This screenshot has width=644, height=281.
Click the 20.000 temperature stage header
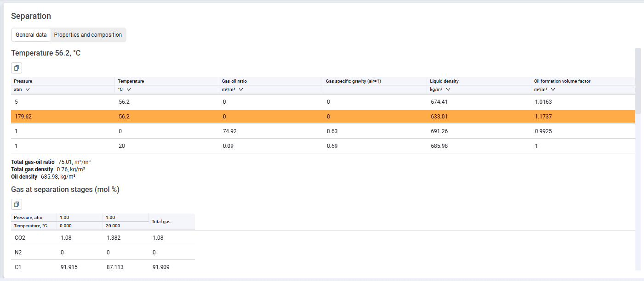pos(113,226)
